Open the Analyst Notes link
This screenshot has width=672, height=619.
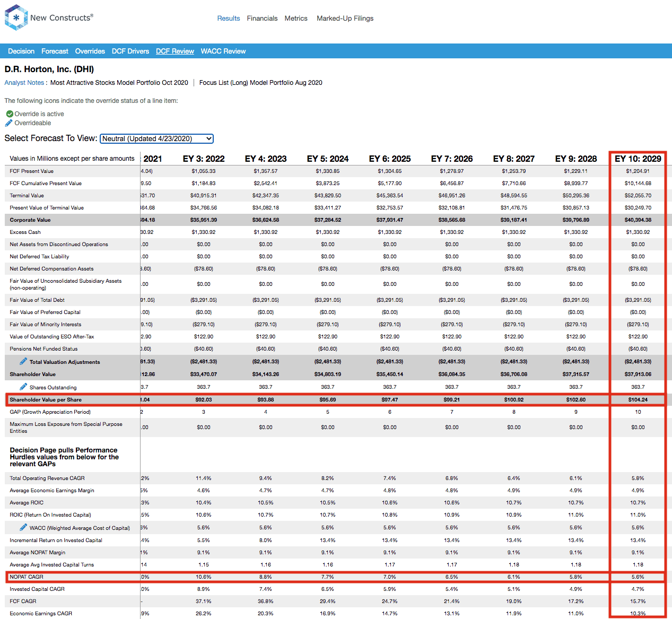[x=24, y=83]
